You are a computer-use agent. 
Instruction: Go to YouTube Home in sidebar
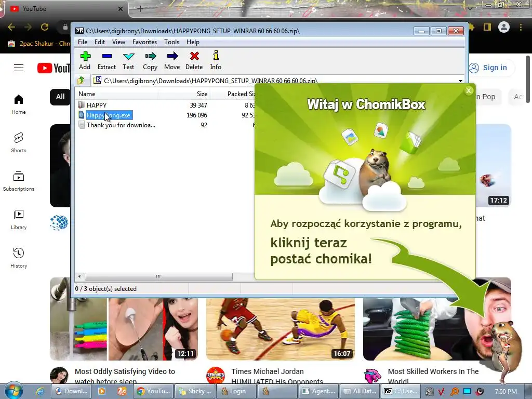coord(19,104)
